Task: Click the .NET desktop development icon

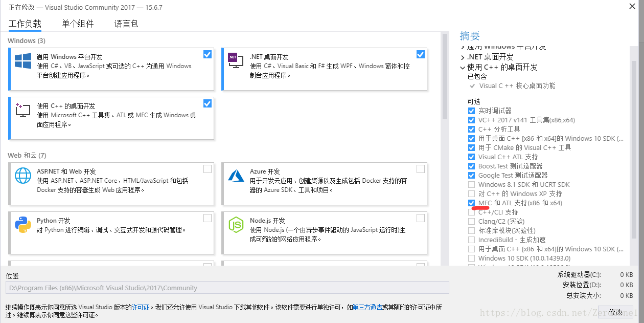Action: pos(236,61)
